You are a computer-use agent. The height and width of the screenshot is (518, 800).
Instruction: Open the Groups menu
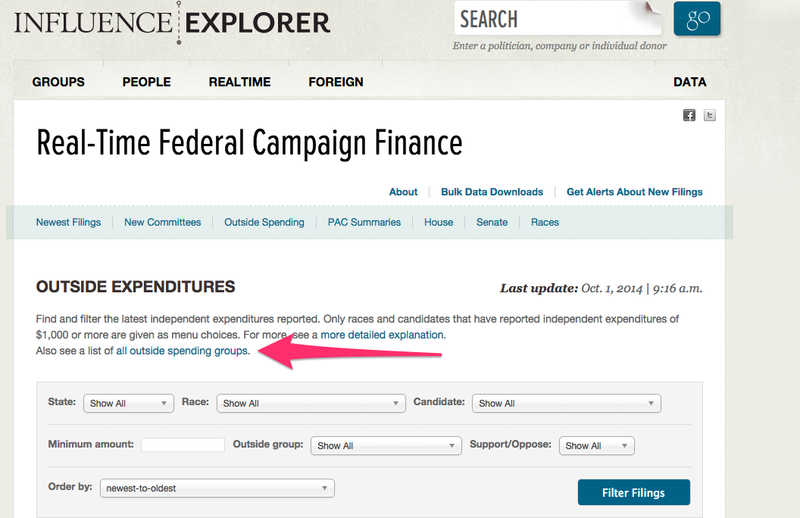point(58,82)
